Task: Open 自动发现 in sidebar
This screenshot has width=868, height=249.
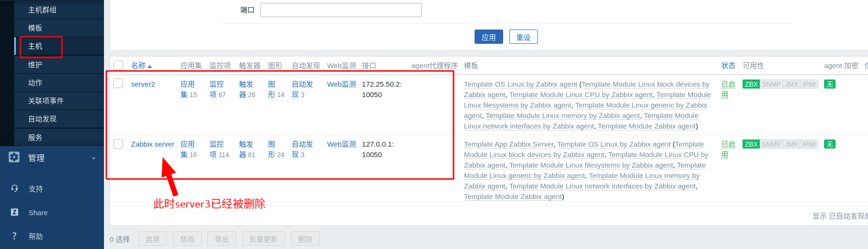Action: [59, 119]
